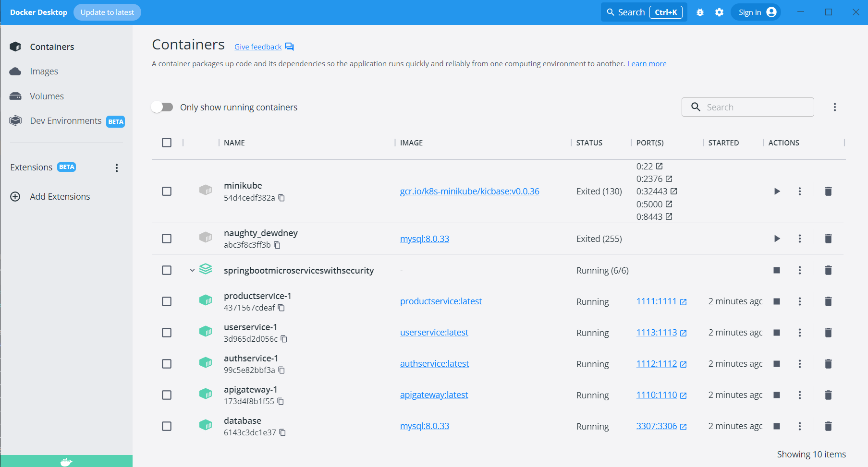Viewport: 868px width, 467px height.
Task: Delete the naughty_dewdney container
Action: 828,239
